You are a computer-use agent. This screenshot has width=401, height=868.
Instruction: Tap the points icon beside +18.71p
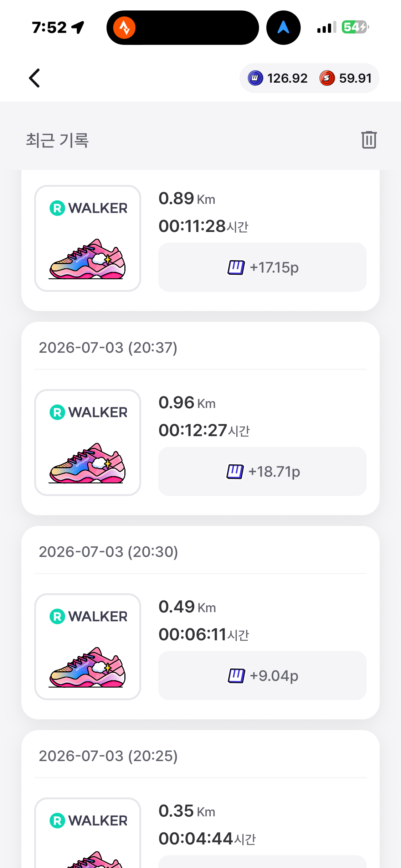tap(235, 471)
